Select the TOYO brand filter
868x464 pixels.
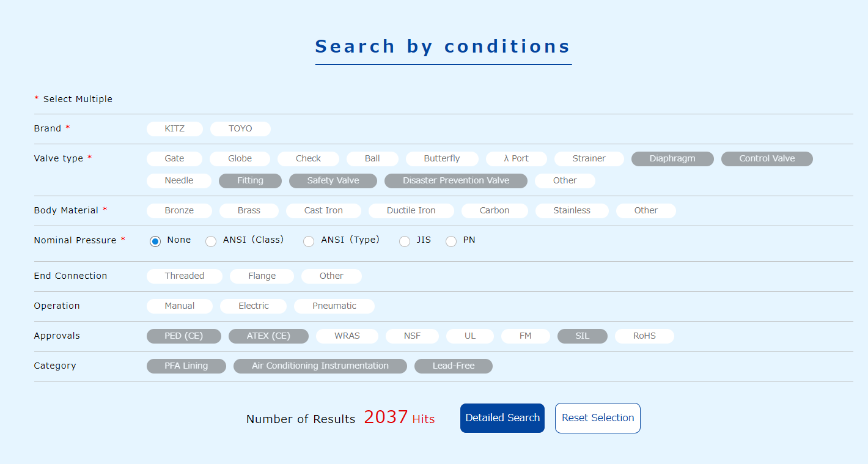pos(240,128)
